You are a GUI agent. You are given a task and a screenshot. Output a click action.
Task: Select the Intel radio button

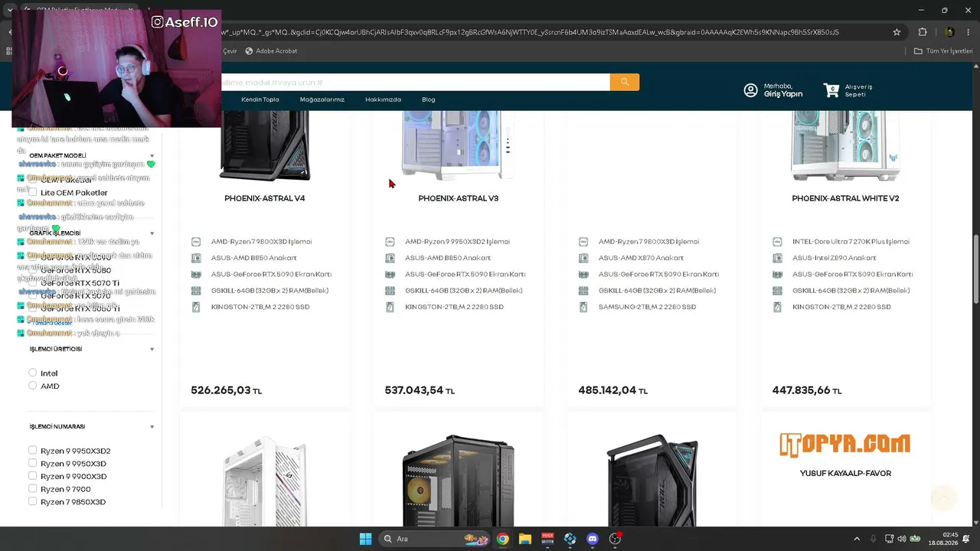point(33,373)
